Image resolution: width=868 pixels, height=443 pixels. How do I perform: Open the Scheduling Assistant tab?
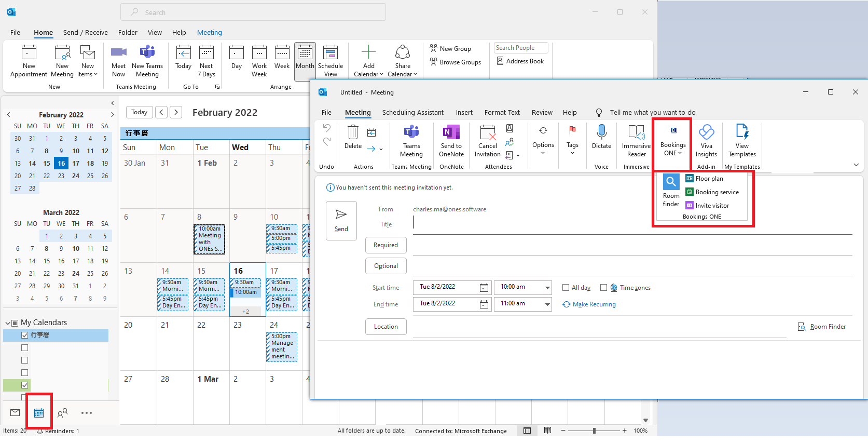(412, 113)
